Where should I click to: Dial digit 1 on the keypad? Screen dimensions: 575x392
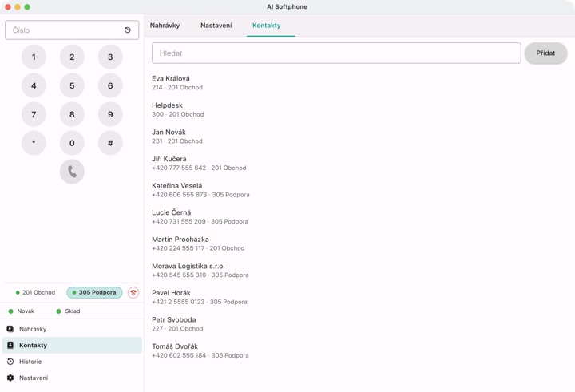(x=34, y=57)
